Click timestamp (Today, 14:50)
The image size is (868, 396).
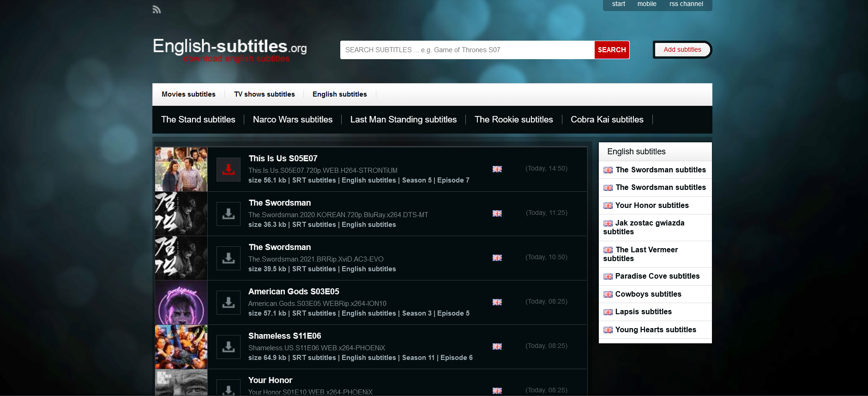(x=546, y=169)
